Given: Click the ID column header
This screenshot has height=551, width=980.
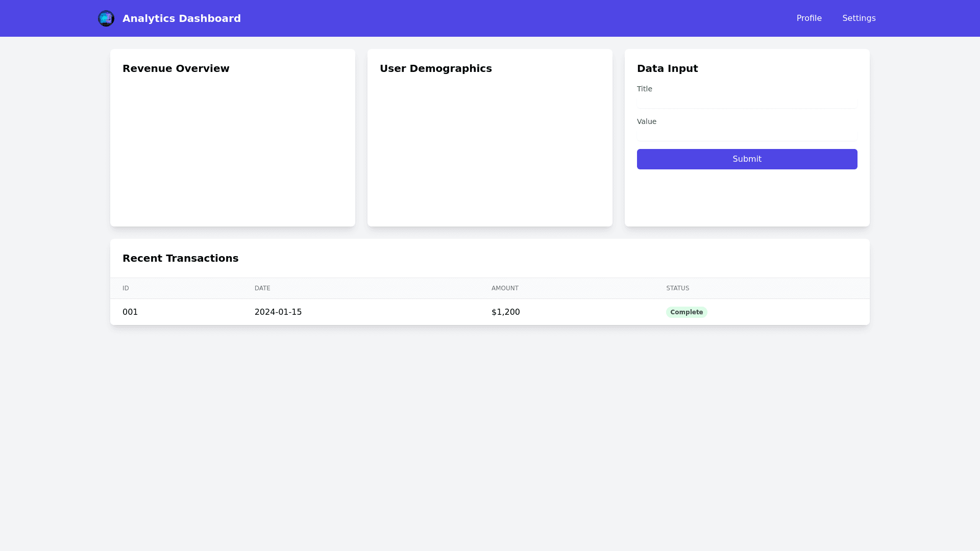Looking at the screenshot, I should [x=126, y=288].
